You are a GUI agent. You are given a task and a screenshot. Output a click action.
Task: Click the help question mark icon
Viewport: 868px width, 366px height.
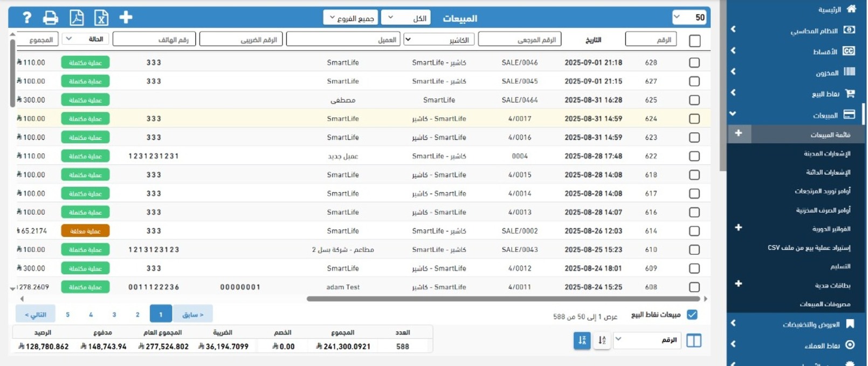pyautogui.click(x=26, y=18)
